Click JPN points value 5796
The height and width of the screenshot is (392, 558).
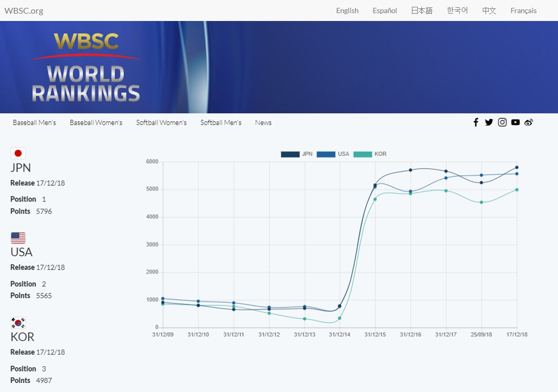pyautogui.click(x=44, y=211)
